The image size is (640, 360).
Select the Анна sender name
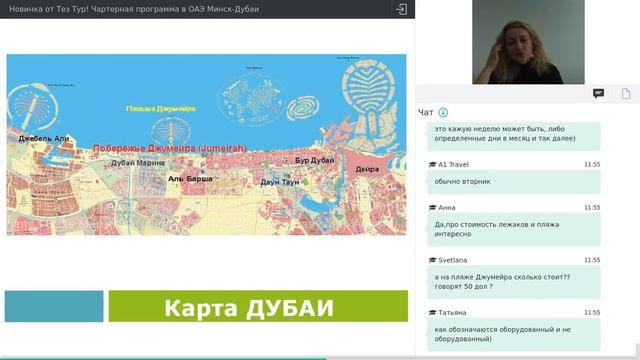[x=447, y=207]
